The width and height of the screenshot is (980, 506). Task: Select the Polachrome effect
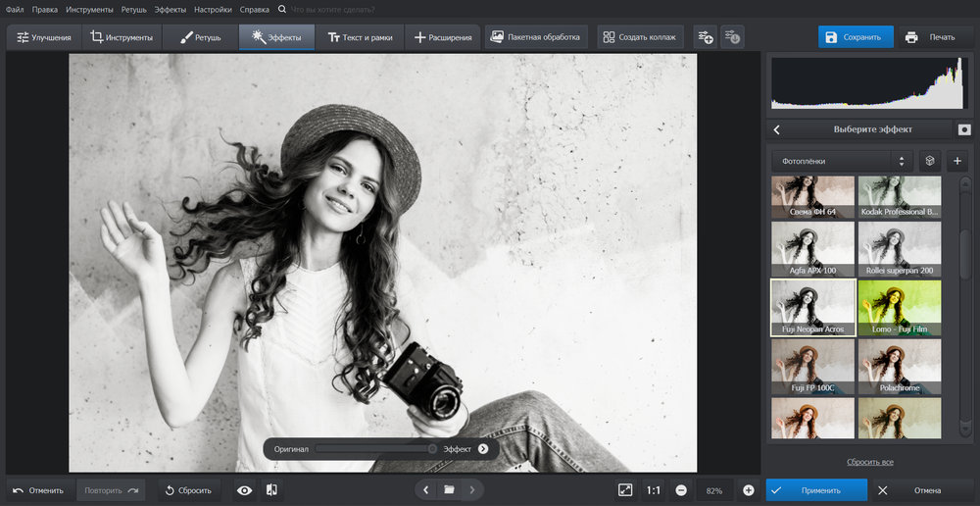click(x=900, y=367)
